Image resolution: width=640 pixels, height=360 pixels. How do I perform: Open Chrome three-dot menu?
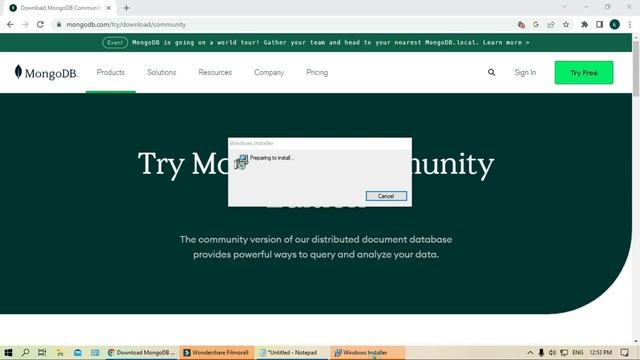click(x=630, y=24)
